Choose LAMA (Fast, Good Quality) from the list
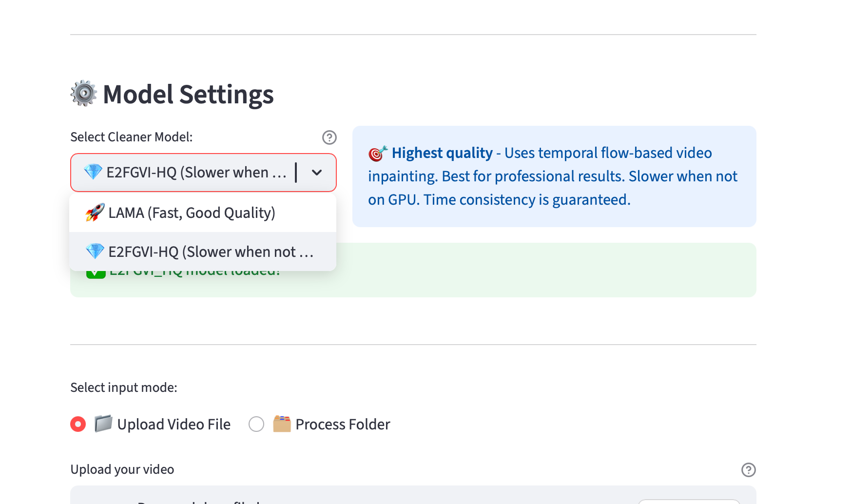 point(192,213)
